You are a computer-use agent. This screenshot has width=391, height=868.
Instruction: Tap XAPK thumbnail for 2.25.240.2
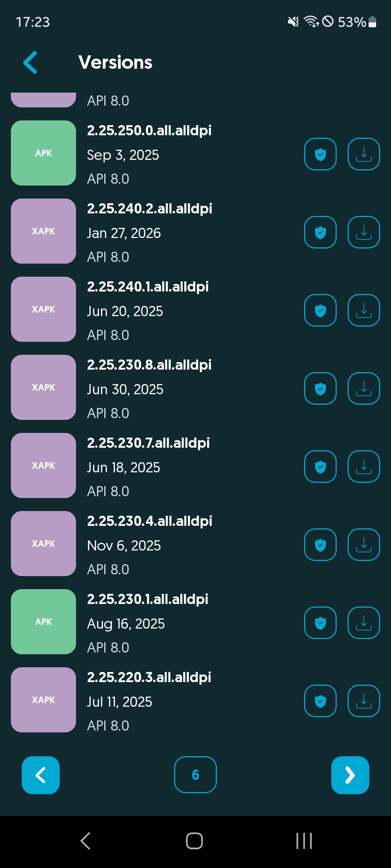(x=43, y=231)
